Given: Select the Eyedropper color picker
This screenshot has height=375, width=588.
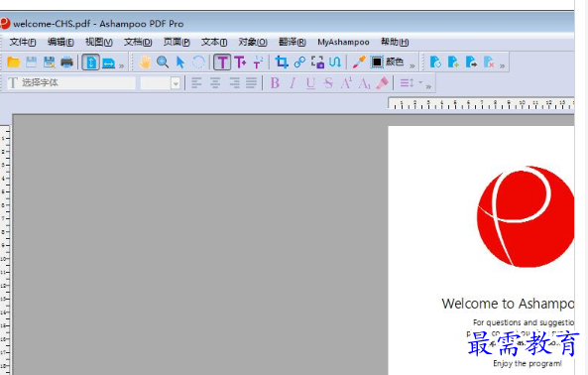Looking at the screenshot, I should coord(359,62).
